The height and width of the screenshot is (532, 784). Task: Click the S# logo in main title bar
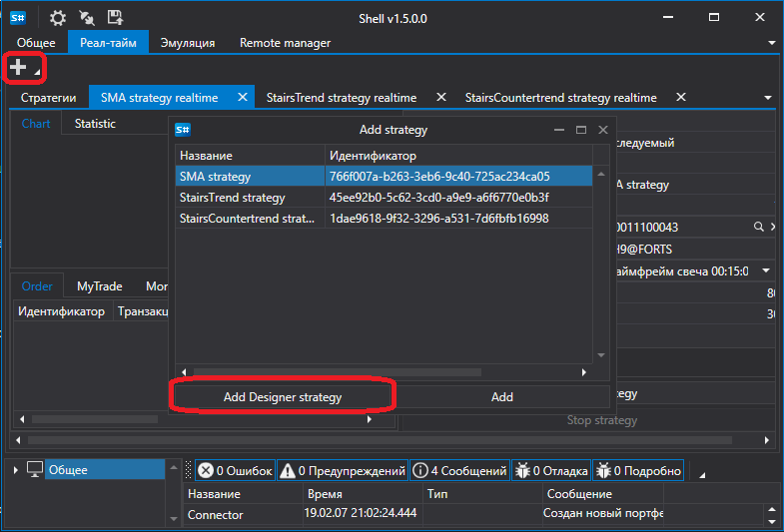pos(18,19)
